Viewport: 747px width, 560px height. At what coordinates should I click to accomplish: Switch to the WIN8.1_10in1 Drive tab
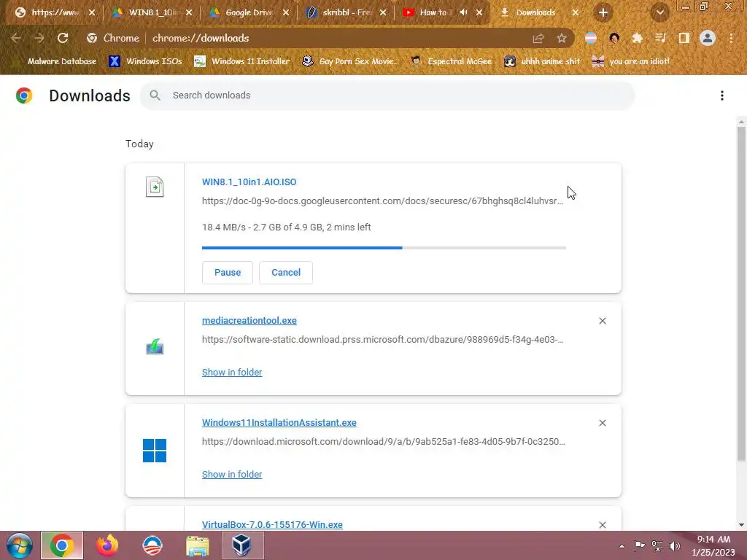(x=152, y=12)
